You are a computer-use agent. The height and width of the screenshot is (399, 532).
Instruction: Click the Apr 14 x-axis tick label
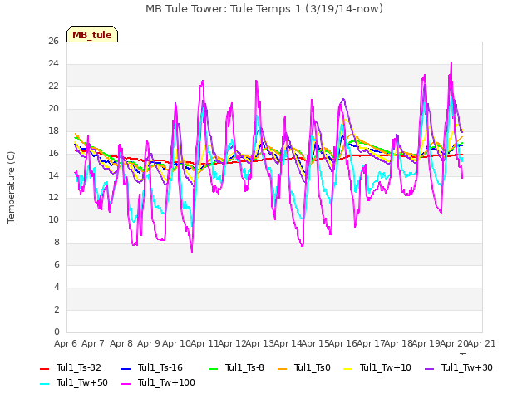(288, 343)
